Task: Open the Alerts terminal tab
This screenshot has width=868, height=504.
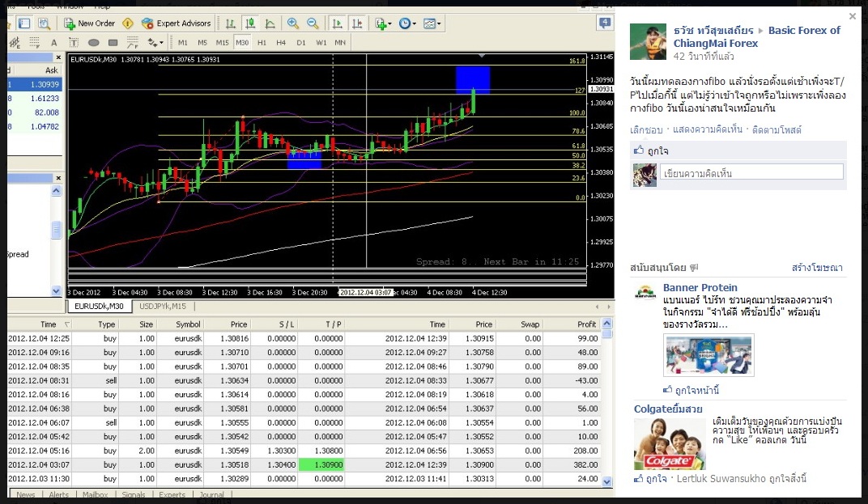Action: (58, 494)
